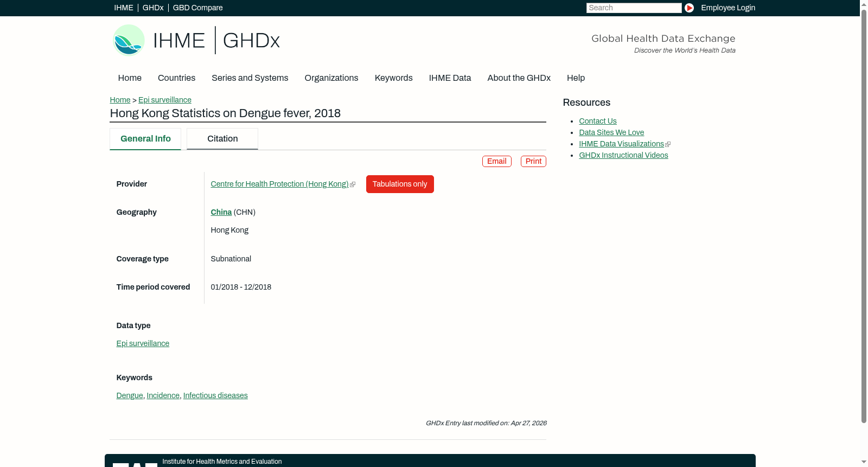Open the Countries menu

pos(176,78)
